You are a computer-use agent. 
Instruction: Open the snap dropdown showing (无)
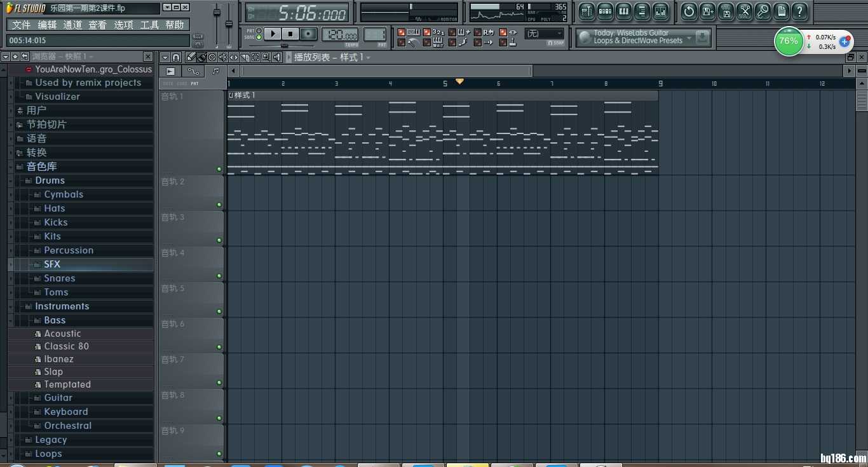click(545, 34)
